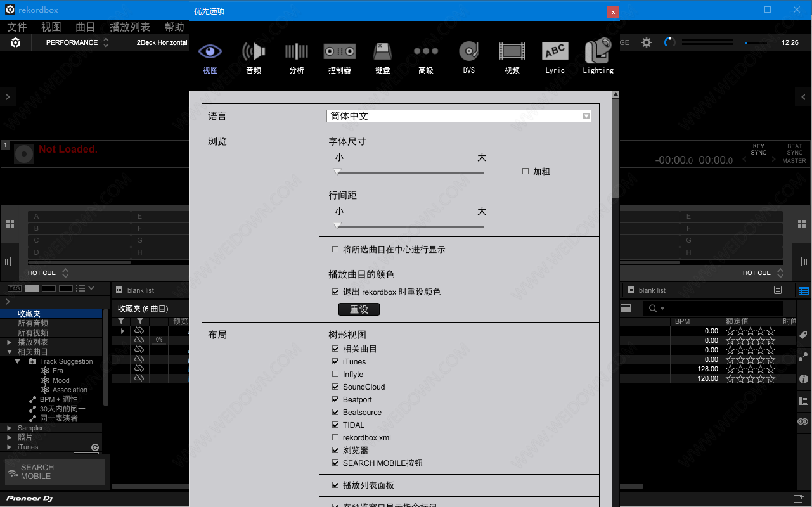Click the right deck waveform bars icon
This screenshot has width=812, height=507.
802,262
